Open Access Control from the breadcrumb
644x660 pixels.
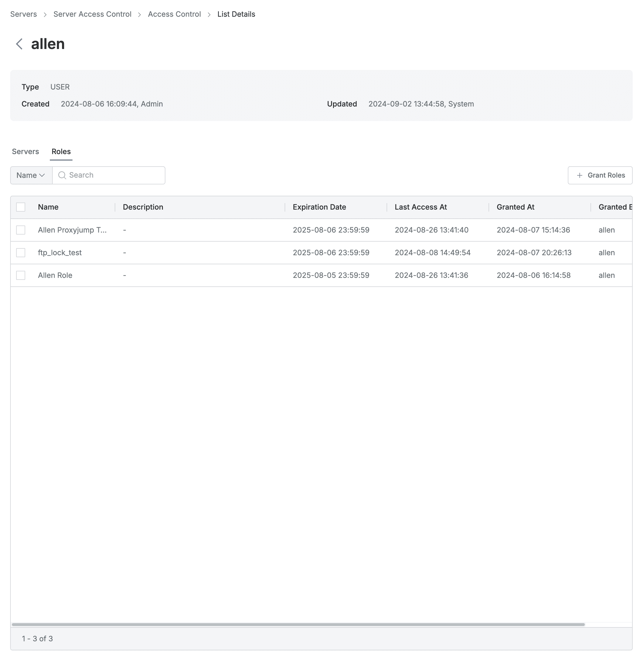(x=174, y=14)
